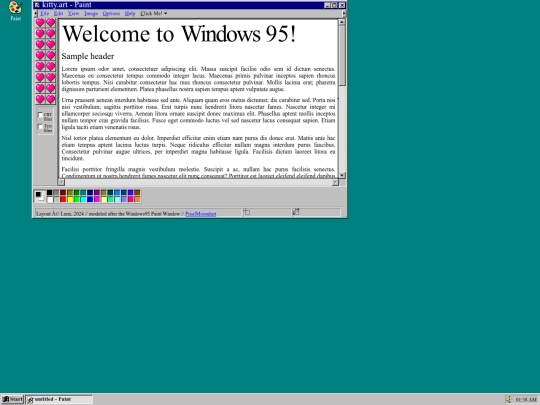540x405 pixels.
Task: Select the navy blue color swatch
Action: [90, 193]
